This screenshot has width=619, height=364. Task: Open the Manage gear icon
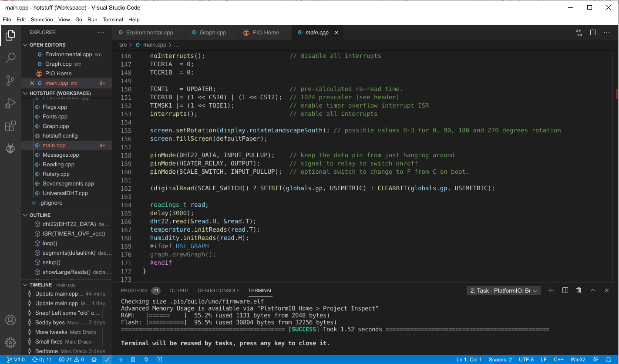point(10,343)
